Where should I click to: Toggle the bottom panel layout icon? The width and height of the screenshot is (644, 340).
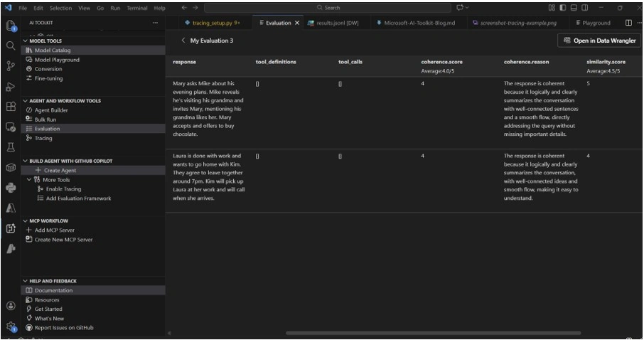tap(574, 8)
